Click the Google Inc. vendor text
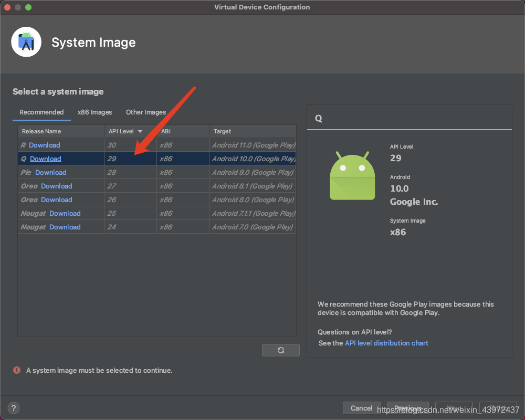This screenshot has width=525, height=420. click(x=414, y=202)
